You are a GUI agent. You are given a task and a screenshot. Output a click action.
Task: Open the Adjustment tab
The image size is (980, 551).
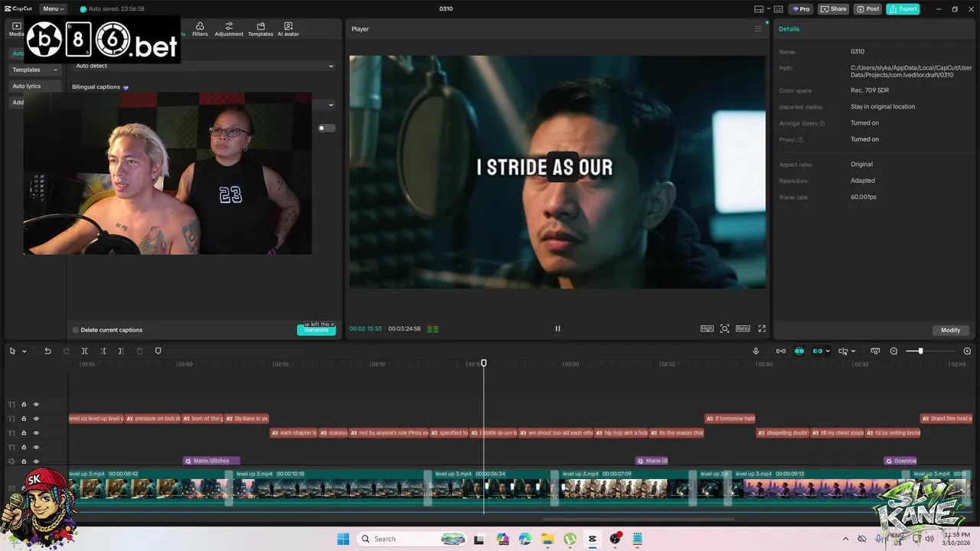coord(229,30)
